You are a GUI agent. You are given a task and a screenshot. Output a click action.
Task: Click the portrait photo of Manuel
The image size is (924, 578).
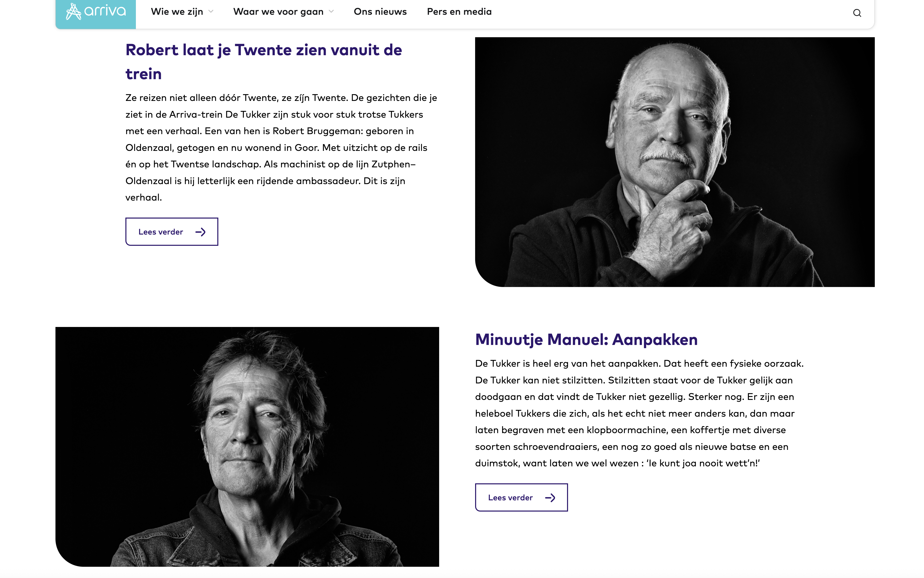coord(247,447)
